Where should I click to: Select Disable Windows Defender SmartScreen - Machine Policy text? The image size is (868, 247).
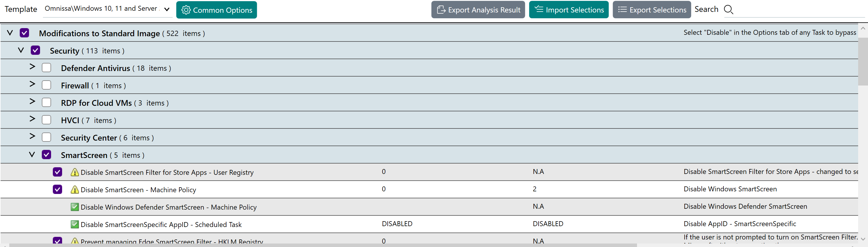coord(169,207)
